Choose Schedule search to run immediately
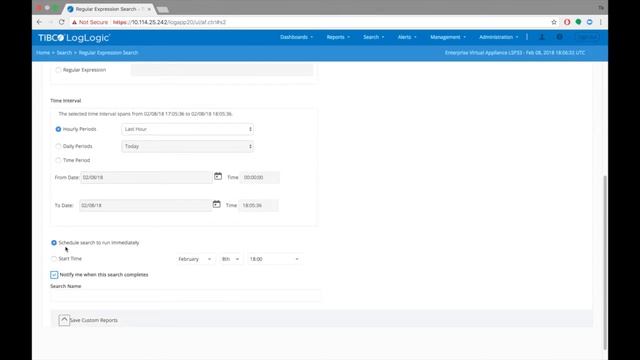The width and height of the screenshot is (640, 360). (54, 242)
